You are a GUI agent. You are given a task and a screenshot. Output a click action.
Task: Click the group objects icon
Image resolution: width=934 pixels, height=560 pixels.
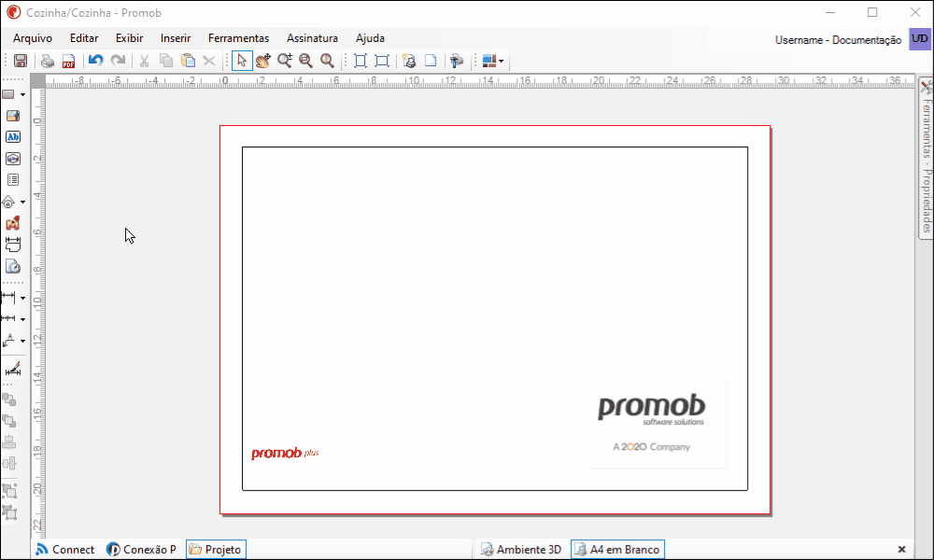[x=9, y=491]
